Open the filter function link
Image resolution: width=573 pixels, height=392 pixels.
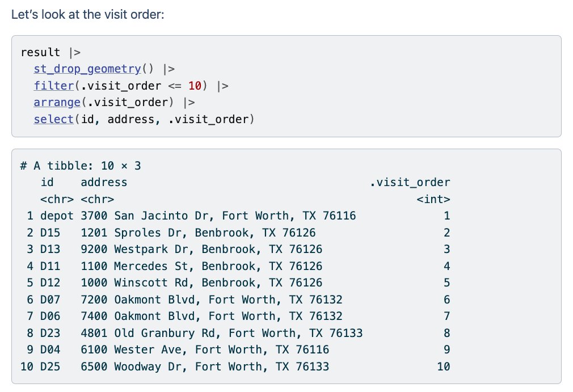coord(54,86)
